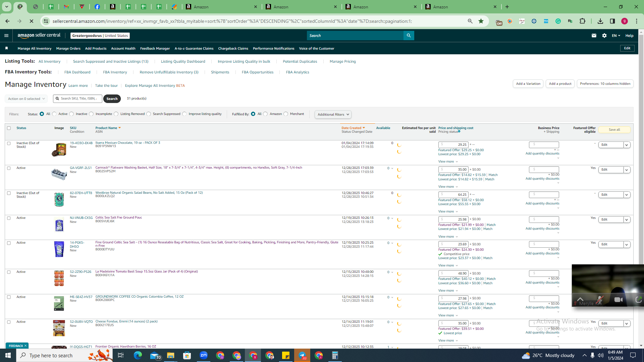
Task: Open Edit dropdown arrow for Ibarra Chocolate
Action: 627,145
